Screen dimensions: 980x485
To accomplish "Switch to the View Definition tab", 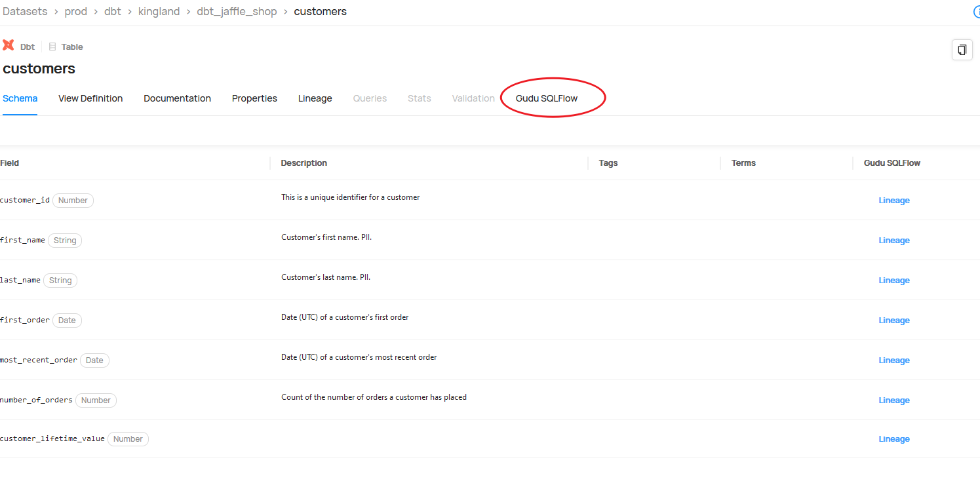I will pos(90,98).
